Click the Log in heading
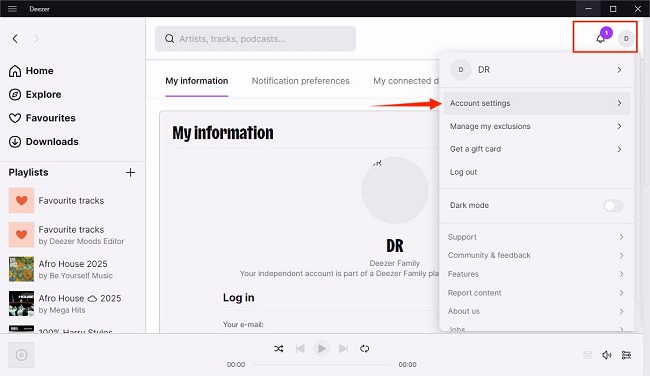This screenshot has height=376, width=650. (x=238, y=298)
